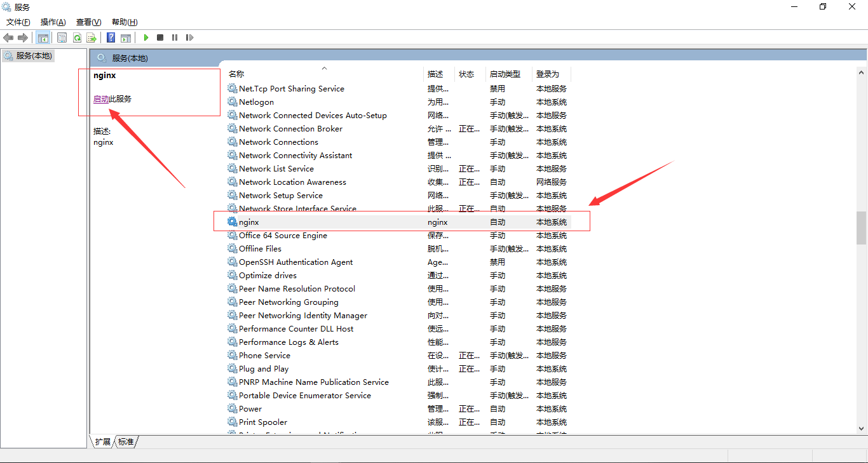Switch to the 扩展 tab

click(102, 441)
